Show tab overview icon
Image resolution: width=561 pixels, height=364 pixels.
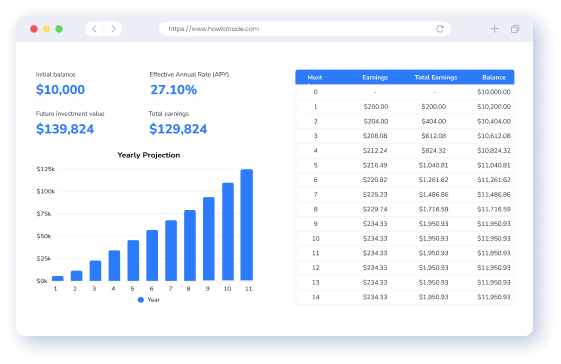[515, 29]
